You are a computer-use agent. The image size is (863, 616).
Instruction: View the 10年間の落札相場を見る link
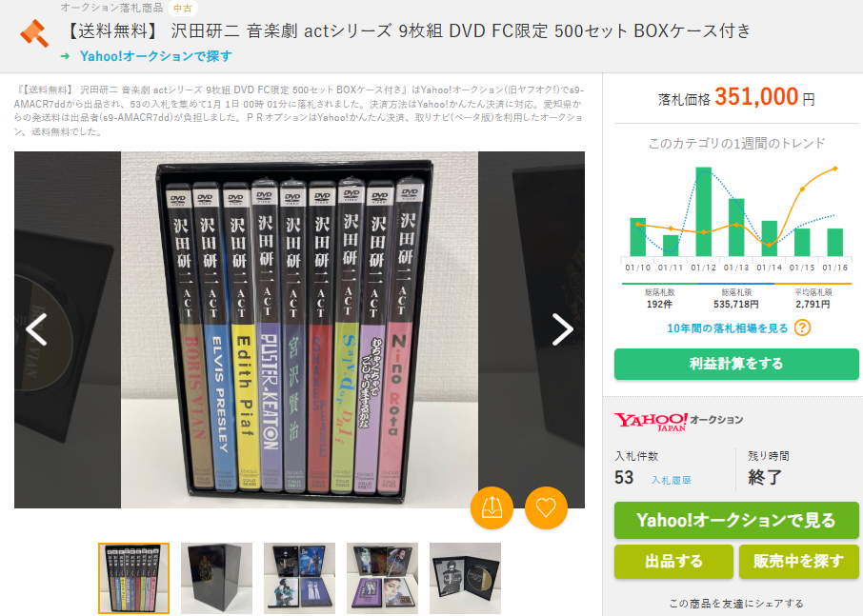pos(727,328)
